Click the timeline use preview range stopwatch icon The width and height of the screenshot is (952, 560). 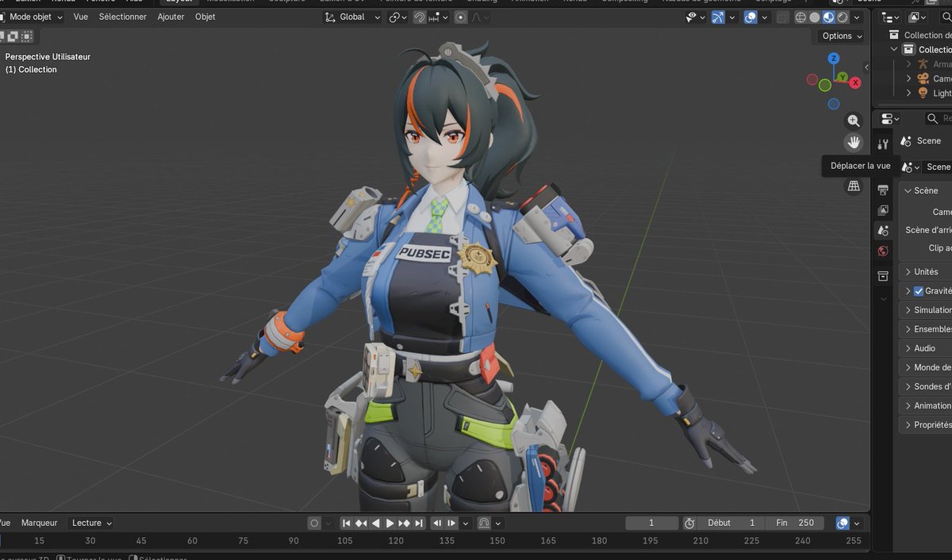689,524
